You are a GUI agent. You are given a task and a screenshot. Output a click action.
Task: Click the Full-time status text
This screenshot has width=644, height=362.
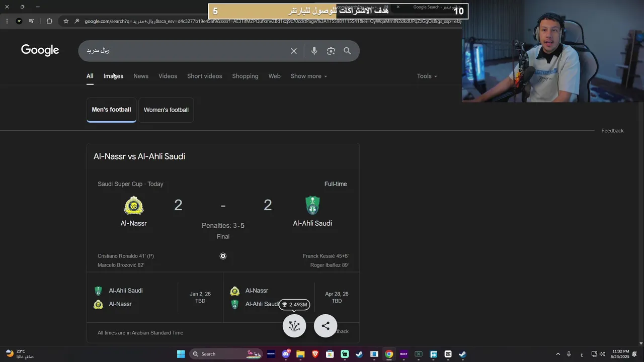coord(336,184)
